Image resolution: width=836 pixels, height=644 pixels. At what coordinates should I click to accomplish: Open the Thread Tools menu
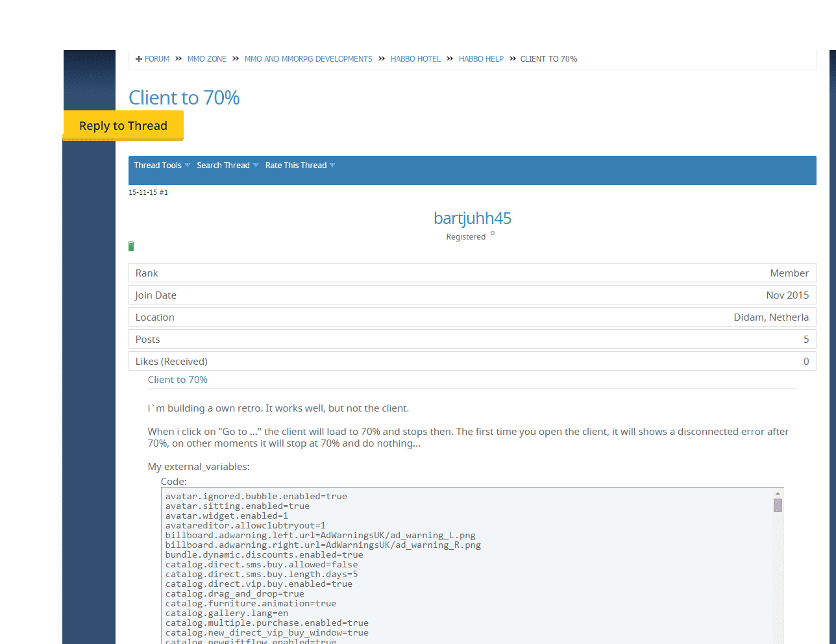(x=158, y=166)
